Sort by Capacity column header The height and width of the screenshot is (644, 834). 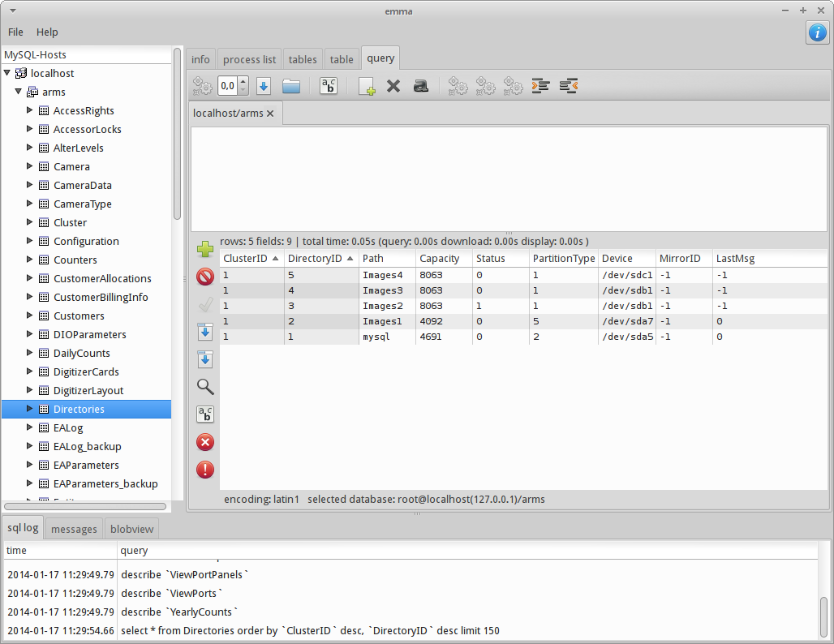444,259
